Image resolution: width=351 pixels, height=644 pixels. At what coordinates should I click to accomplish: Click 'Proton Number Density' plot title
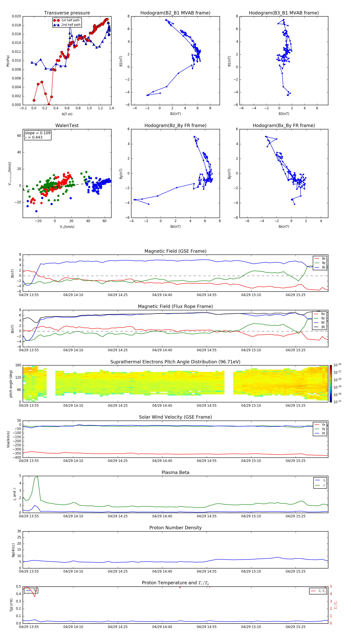tap(175, 528)
